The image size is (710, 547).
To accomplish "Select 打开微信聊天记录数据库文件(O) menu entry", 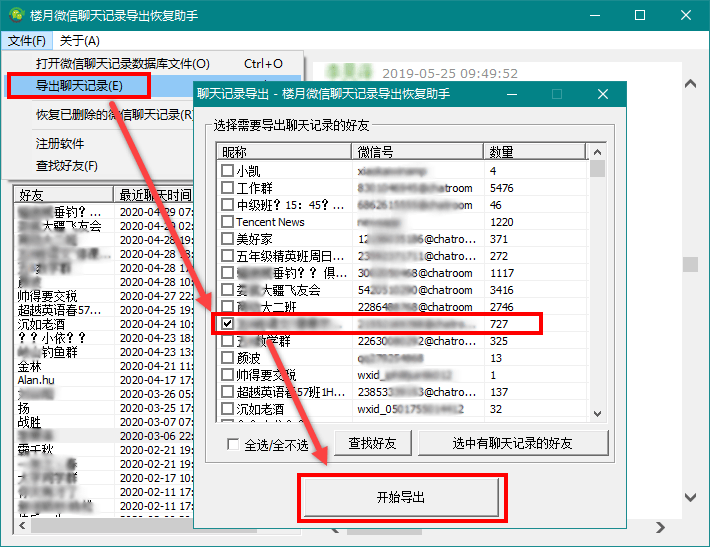I will click(122, 64).
